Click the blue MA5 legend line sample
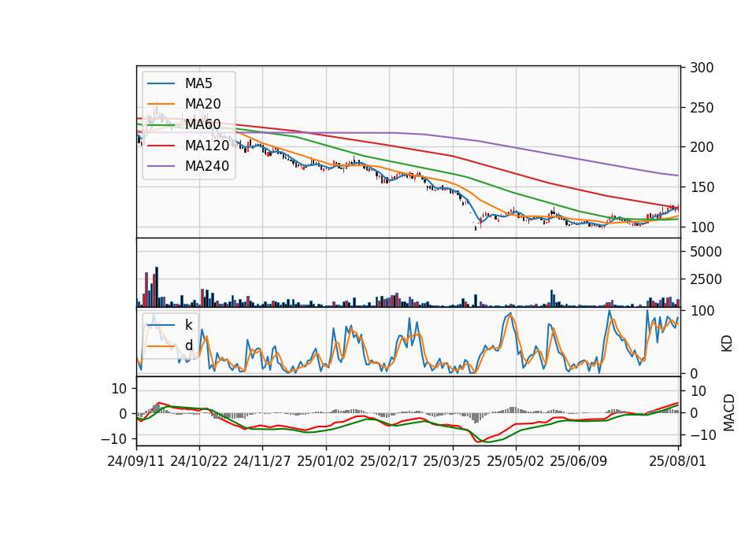Screen dimensions: 756x543 click(x=161, y=83)
